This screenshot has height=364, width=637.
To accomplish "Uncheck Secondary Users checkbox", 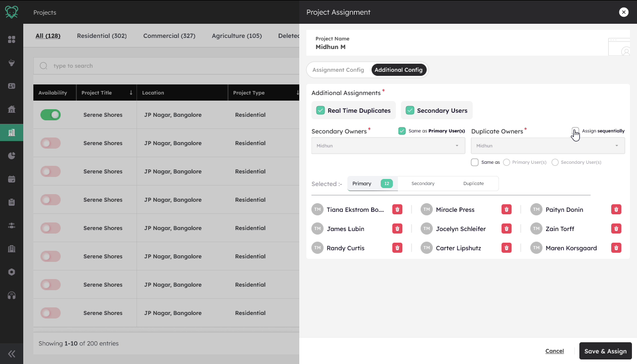I will coord(410,110).
